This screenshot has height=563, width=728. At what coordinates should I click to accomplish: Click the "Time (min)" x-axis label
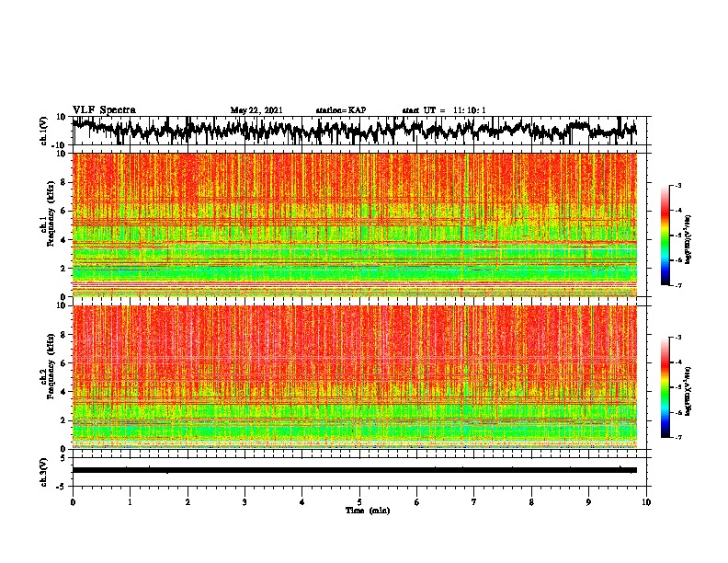click(x=368, y=511)
